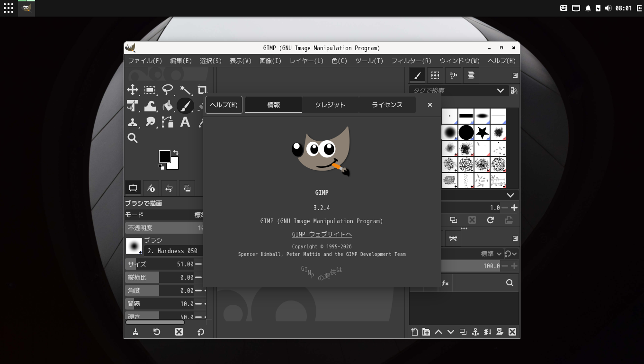Open the ウィンドウ(W) menu
The height and width of the screenshot is (364, 644).
pyautogui.click(x=460, y=61)
